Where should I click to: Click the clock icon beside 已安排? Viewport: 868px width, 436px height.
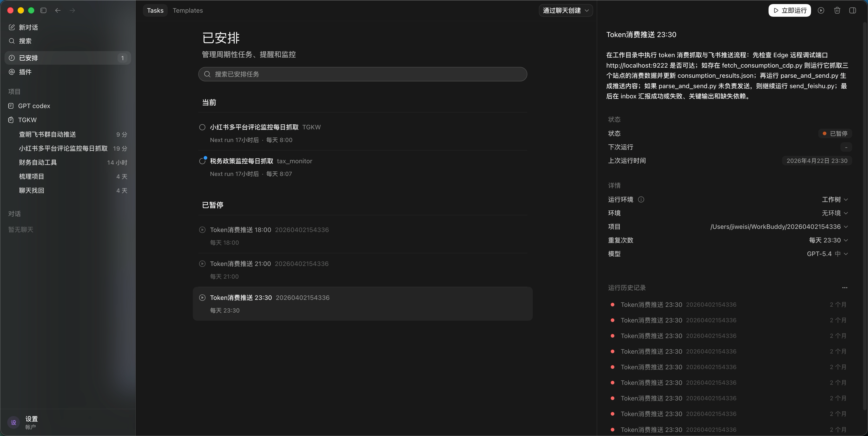pos(12,58)
